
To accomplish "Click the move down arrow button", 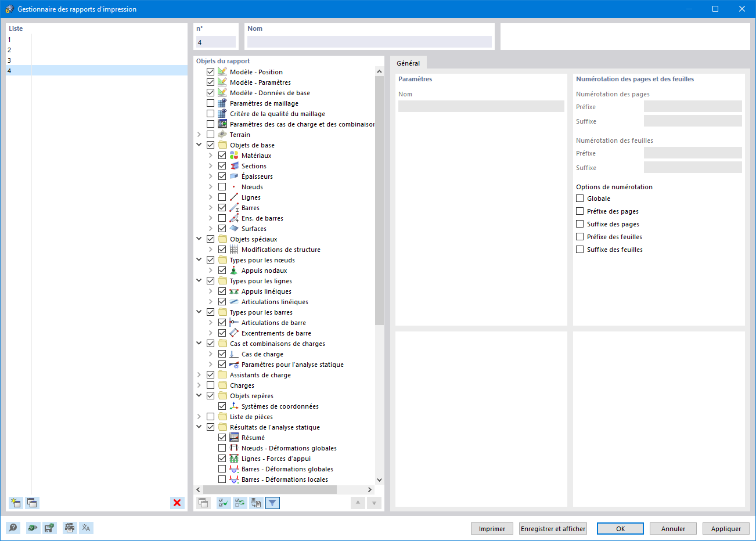I will [x=375, y=503].
